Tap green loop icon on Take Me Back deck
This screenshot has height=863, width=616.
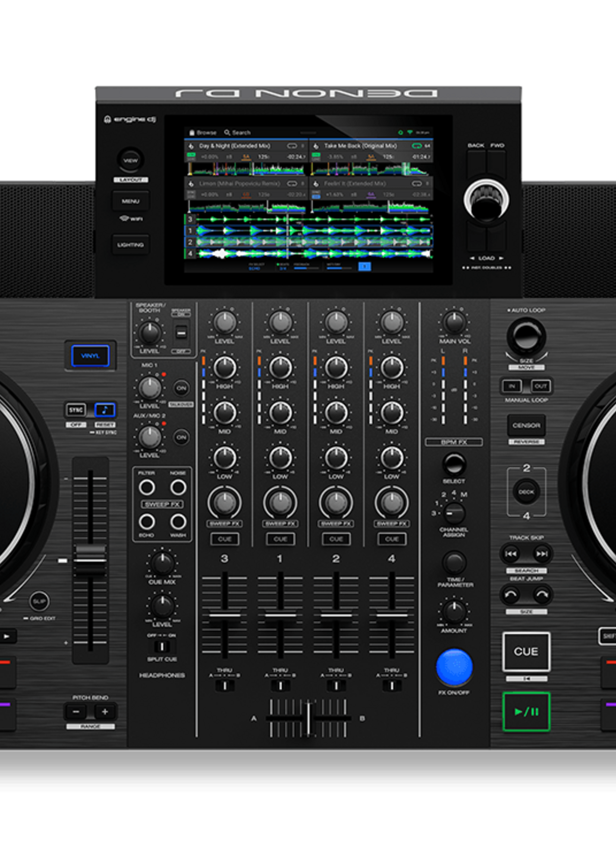click(417, 146)
